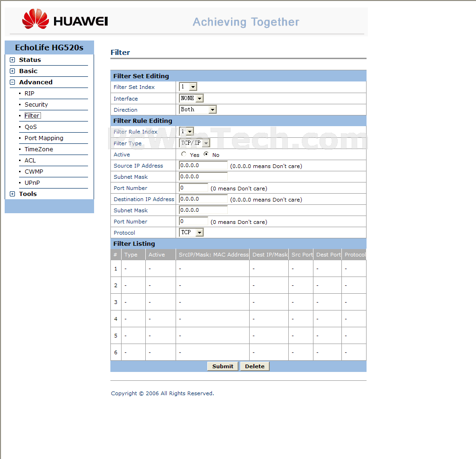Open the UPnP menu item
The width and height of the screenshot is (476, 459).
pos(32,183)
